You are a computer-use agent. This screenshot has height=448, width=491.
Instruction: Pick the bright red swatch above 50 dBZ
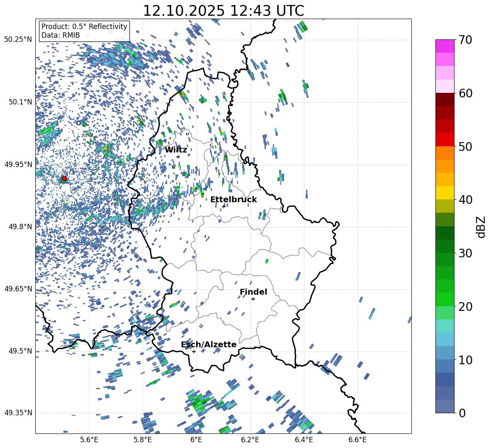tap(445, 139)
